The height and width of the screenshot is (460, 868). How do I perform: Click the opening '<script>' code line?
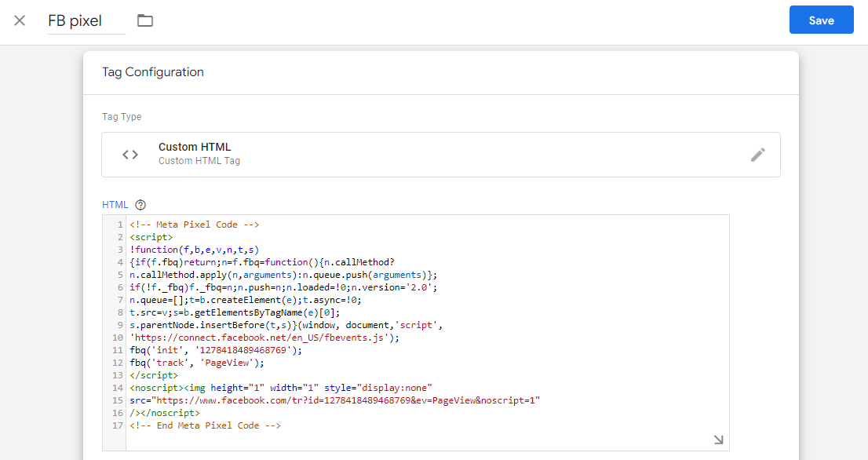pyautogui.click(x=151, y=238)
